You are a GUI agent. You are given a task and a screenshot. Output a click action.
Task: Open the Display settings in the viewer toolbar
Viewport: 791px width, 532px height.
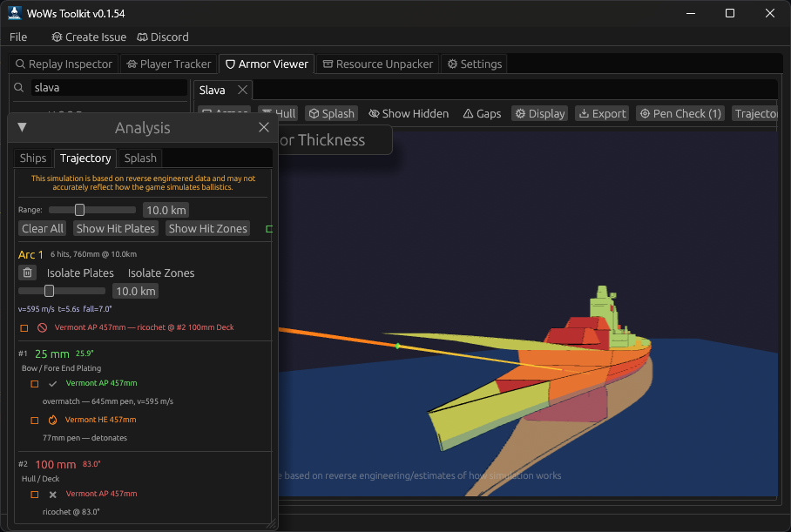tap(539, 112)
